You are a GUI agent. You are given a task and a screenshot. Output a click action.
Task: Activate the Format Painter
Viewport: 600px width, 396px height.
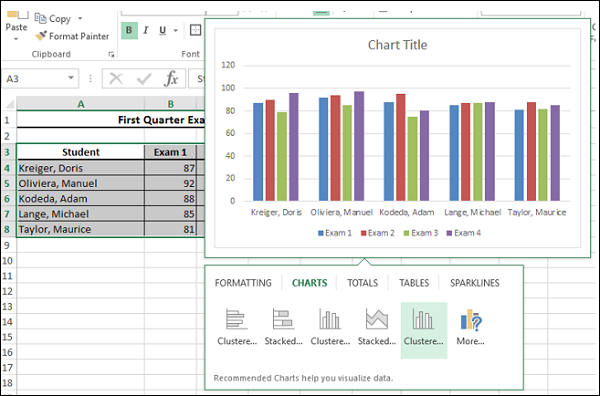(72, 36)
